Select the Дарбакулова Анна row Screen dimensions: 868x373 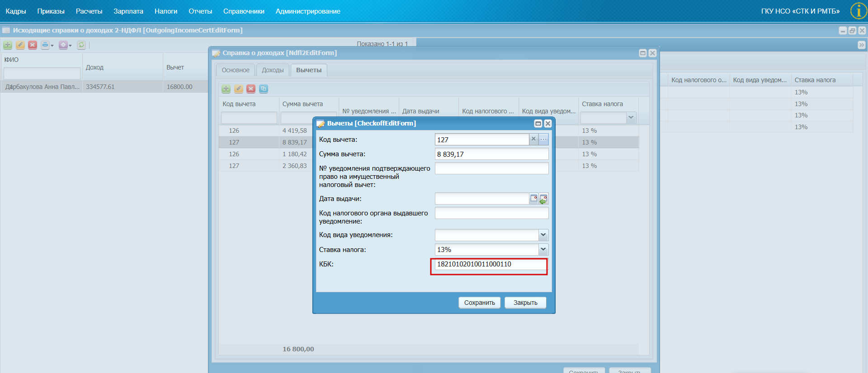104,87
